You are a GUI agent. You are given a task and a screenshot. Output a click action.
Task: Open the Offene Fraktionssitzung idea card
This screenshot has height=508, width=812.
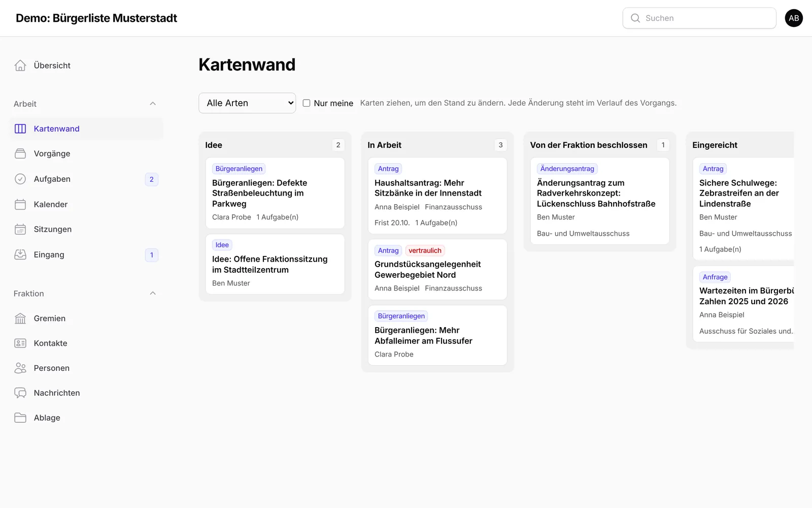pos(275,264)
